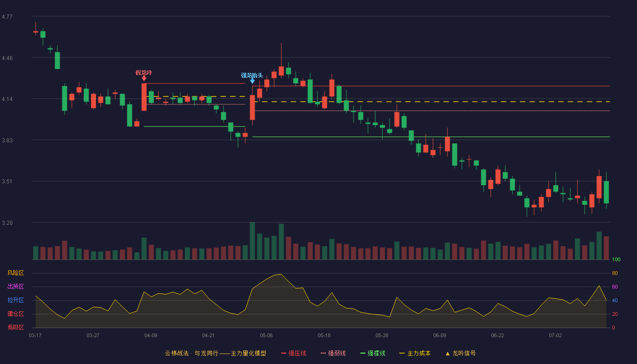
Task: Click the 风险区 zone label
Action: click(x=15, y=273)
